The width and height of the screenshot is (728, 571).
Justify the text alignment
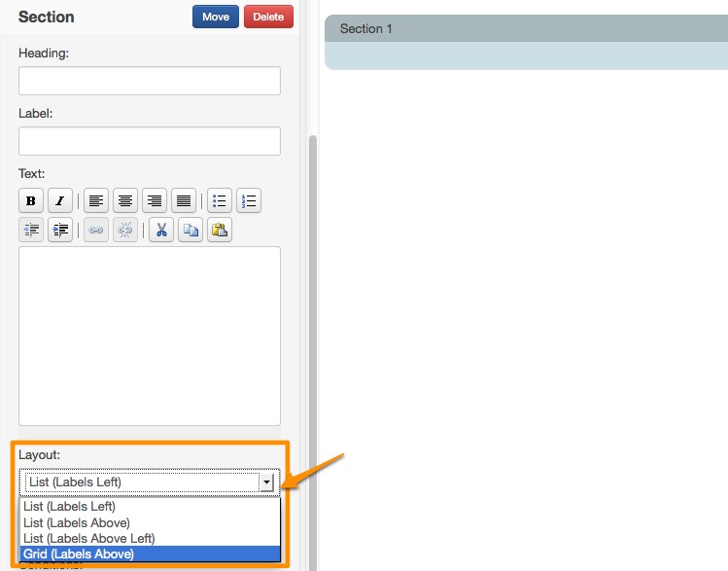click(184, 201)
